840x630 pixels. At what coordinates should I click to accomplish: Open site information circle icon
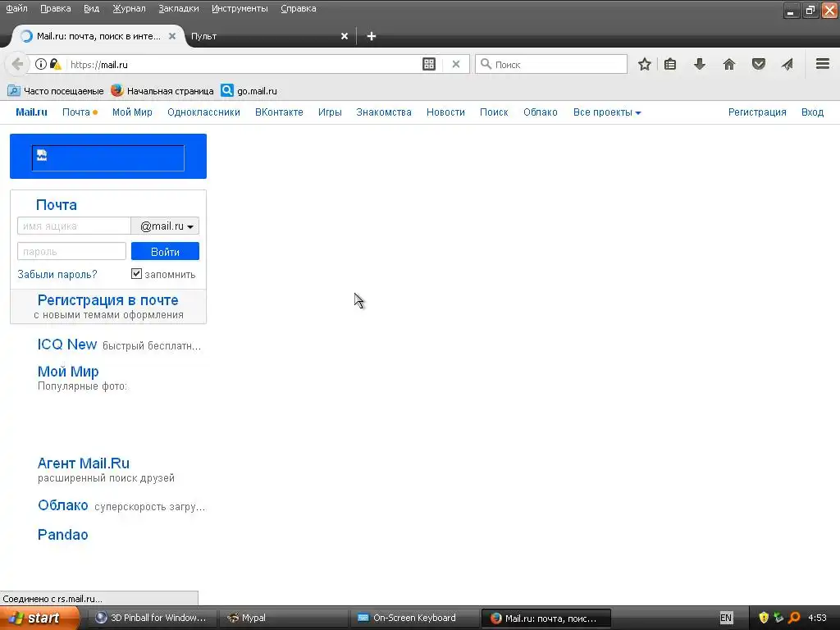coord(41,64)
